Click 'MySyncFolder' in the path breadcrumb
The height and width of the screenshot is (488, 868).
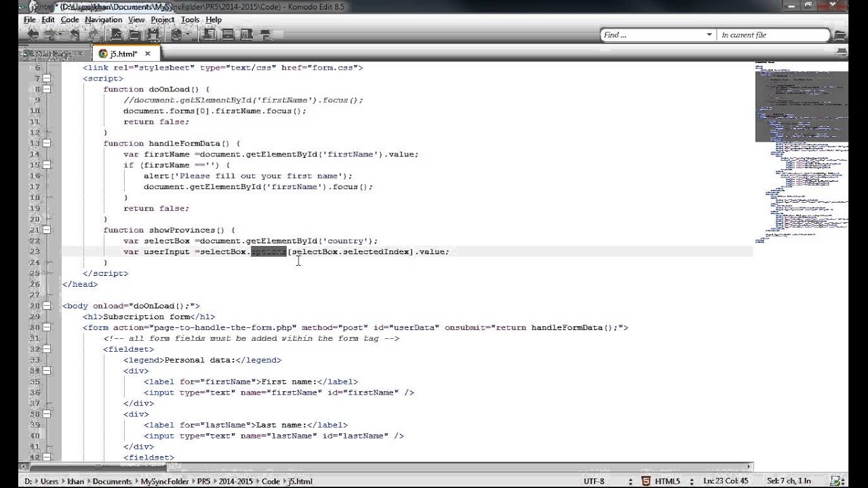coord(165,481)
